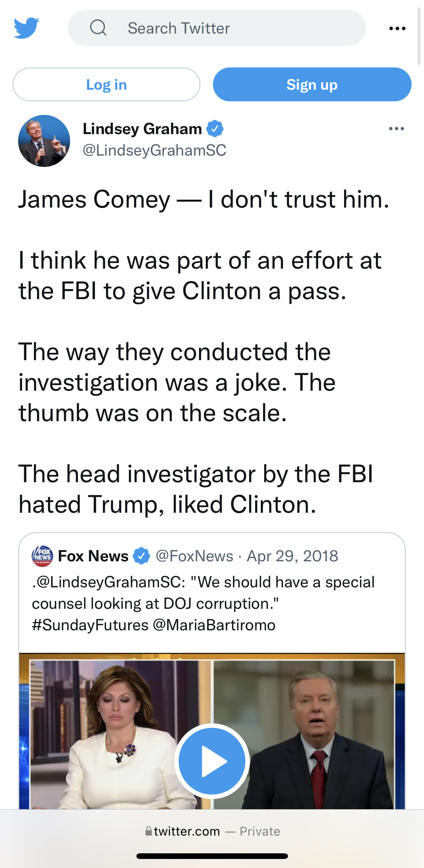Play the embedded Fox News video
This screenshot has height=868, width=424.
(212, 761)
